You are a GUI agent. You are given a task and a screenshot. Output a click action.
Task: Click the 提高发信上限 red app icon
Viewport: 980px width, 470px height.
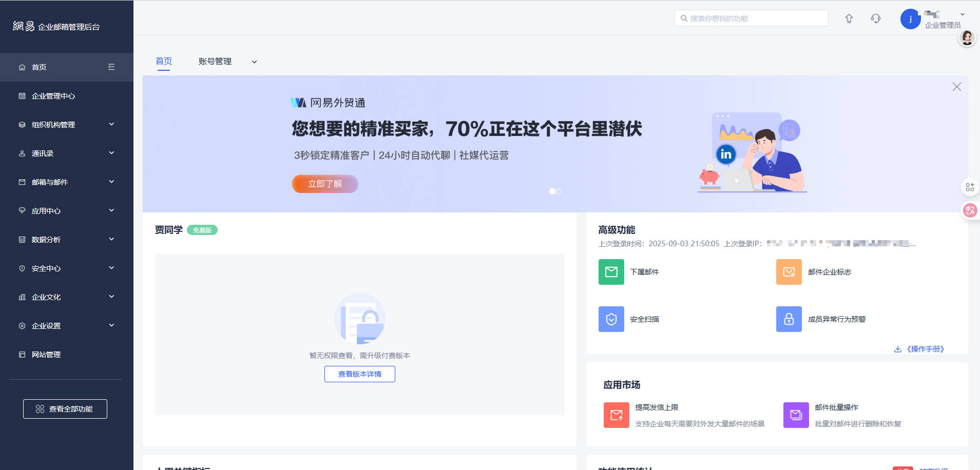pos(617,415)
